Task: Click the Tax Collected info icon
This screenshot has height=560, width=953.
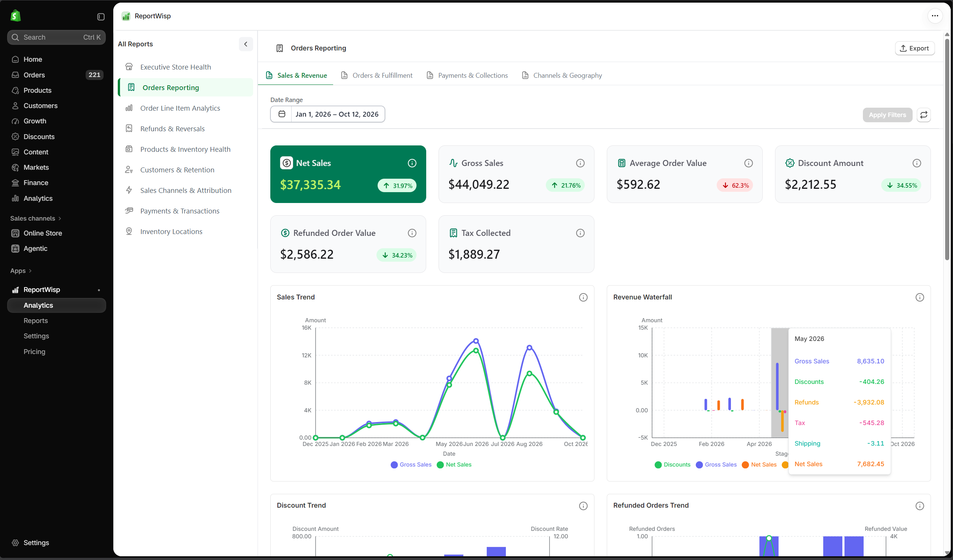Action: (x=580, y=233)
